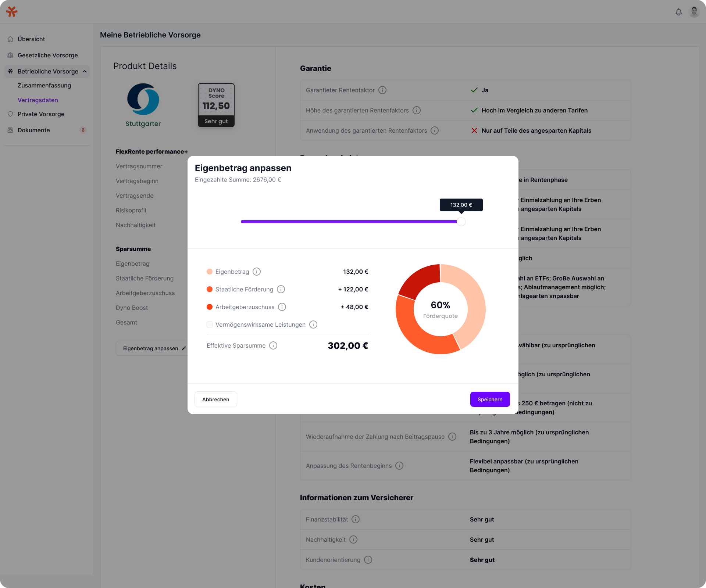Click info icon next to Effektive Sparsumme
706x588 pixels.
click(x=273, y=345)
